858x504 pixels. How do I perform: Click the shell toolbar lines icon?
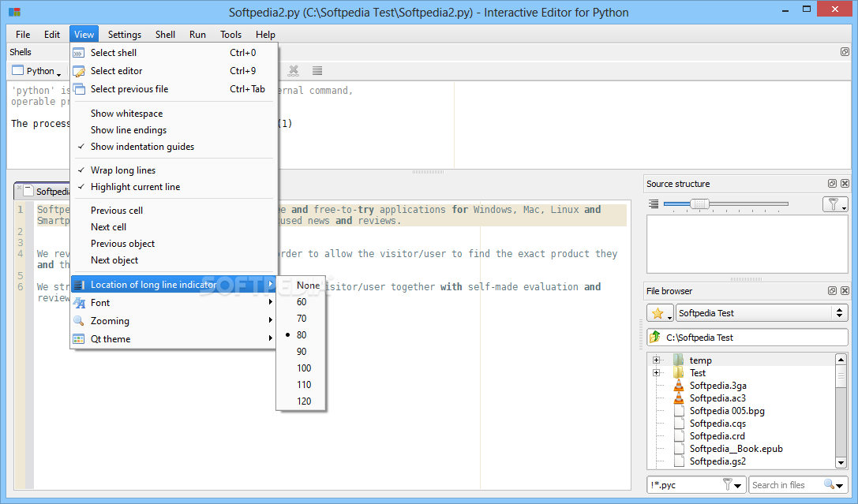click(317, 70)
